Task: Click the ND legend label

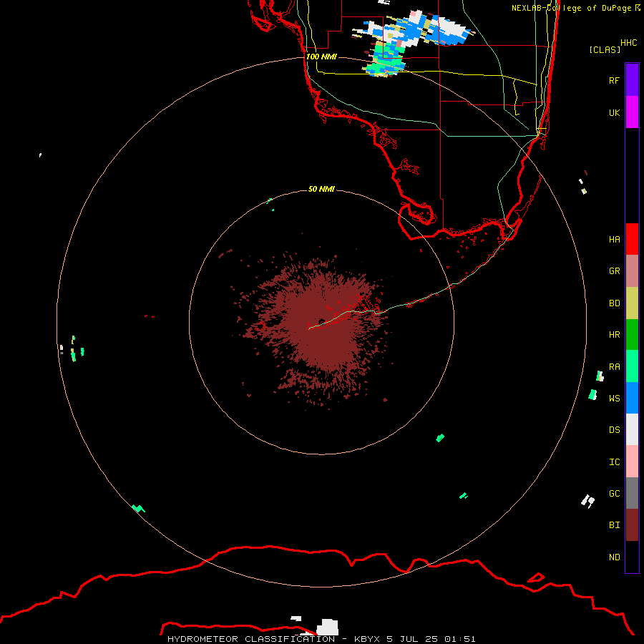Action: (x=614, y=557)
